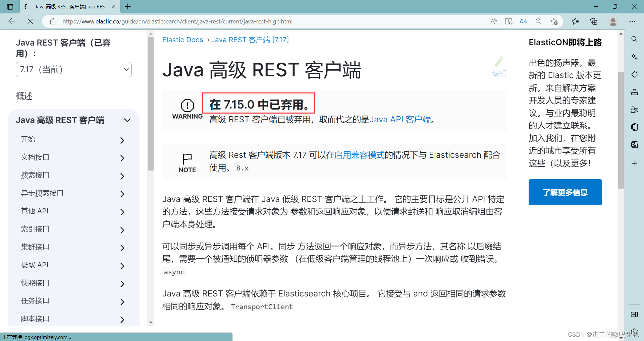
Task: Open a new browser tab
Action: point(128,6)
